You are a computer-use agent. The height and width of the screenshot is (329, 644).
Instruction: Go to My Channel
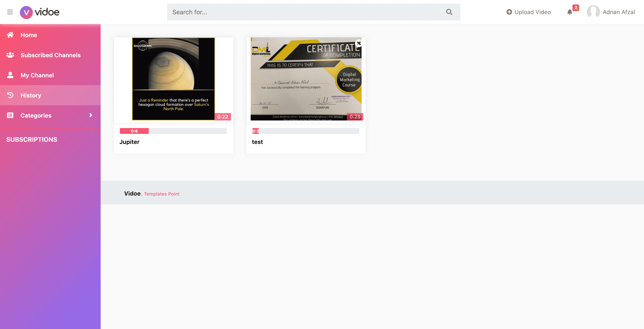point(50,75)
